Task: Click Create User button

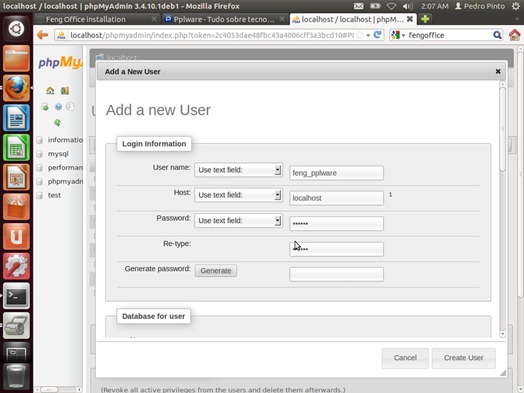Action: coord(464,358)
